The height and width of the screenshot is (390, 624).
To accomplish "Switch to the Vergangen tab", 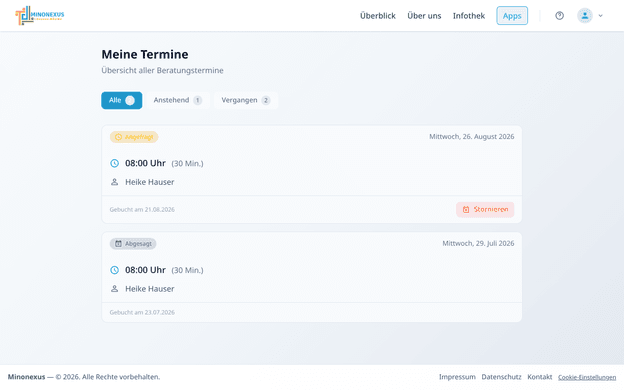I will tap(246, 100).
